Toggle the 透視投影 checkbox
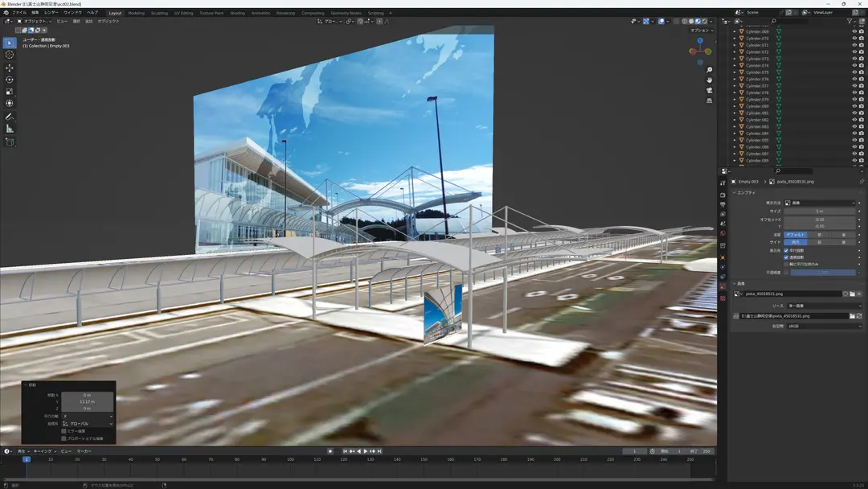 pyautogui.click(x=786, y=257)
